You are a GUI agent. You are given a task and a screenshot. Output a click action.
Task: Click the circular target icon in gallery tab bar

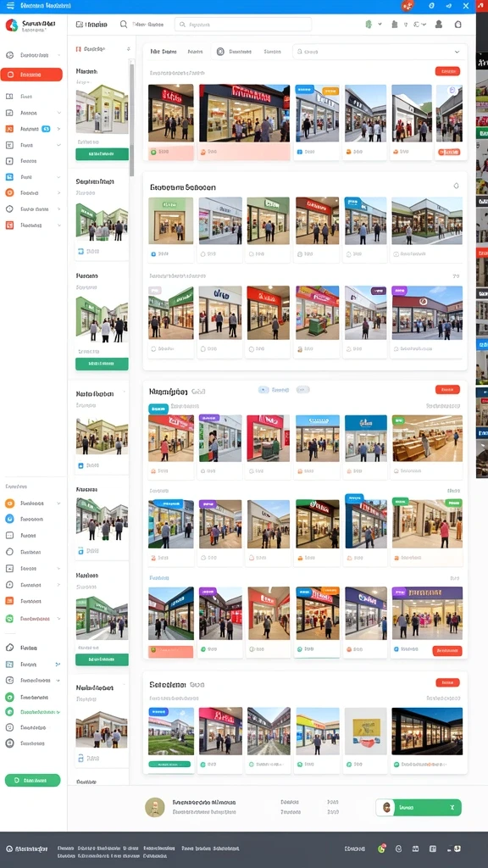(220, 52)
